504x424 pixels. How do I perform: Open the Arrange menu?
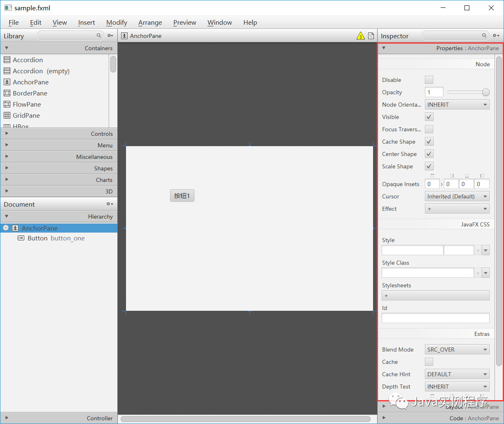(150, 23)
